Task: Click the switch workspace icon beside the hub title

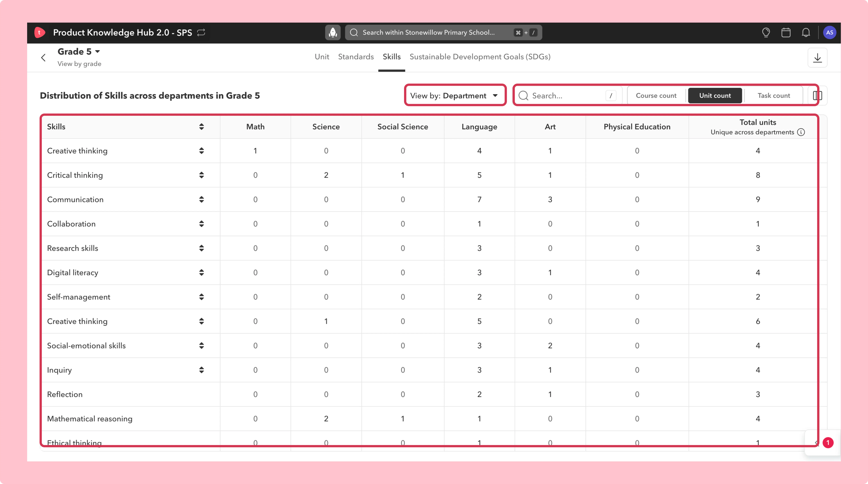Action: click(201, 32)
